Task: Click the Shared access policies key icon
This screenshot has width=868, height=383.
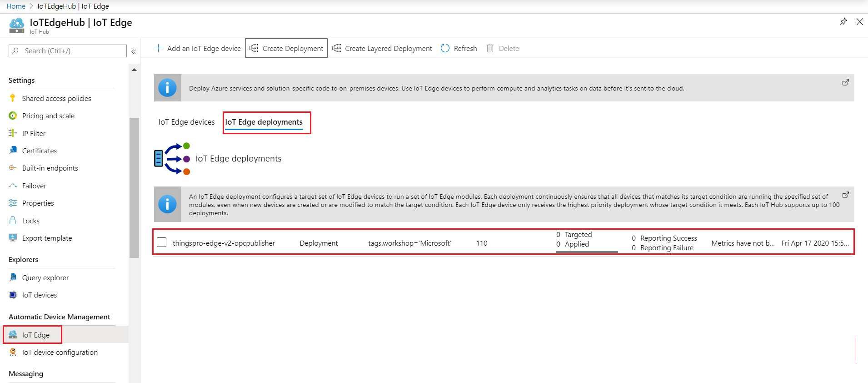Action: click(x=13, y=98)
